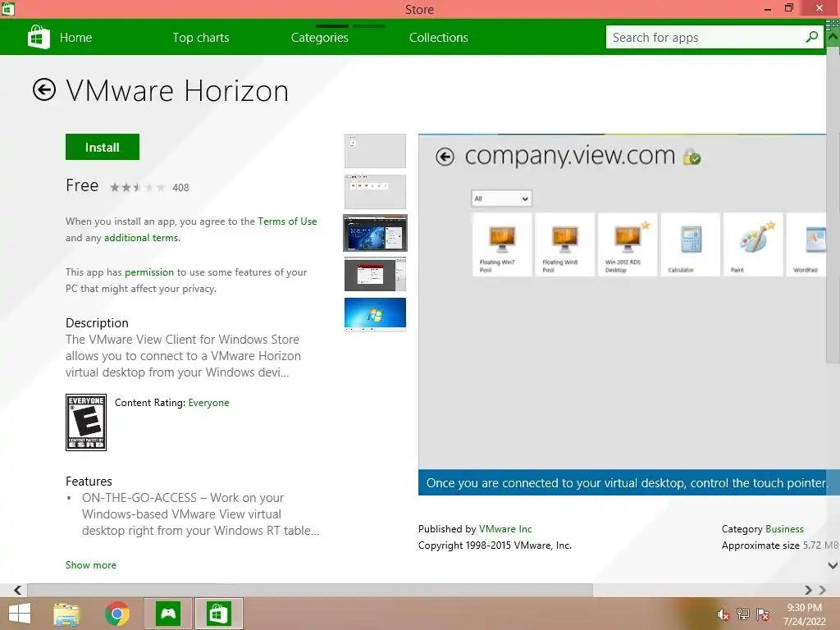Click the network tray icon
Viewport: 840px width, 630px height.
(x=743, y=614)
